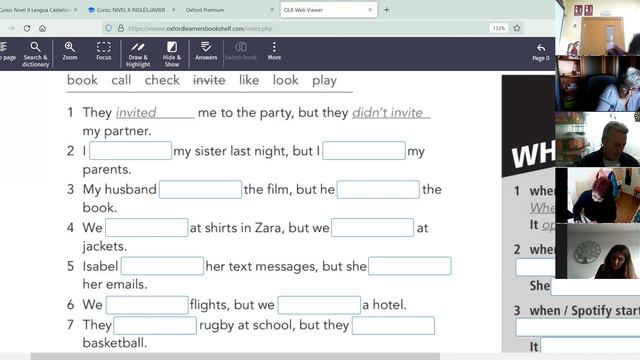Click the answer box under 'when / Spotify start'
This screenshot has width=640, height=360.
pos(578,327)
